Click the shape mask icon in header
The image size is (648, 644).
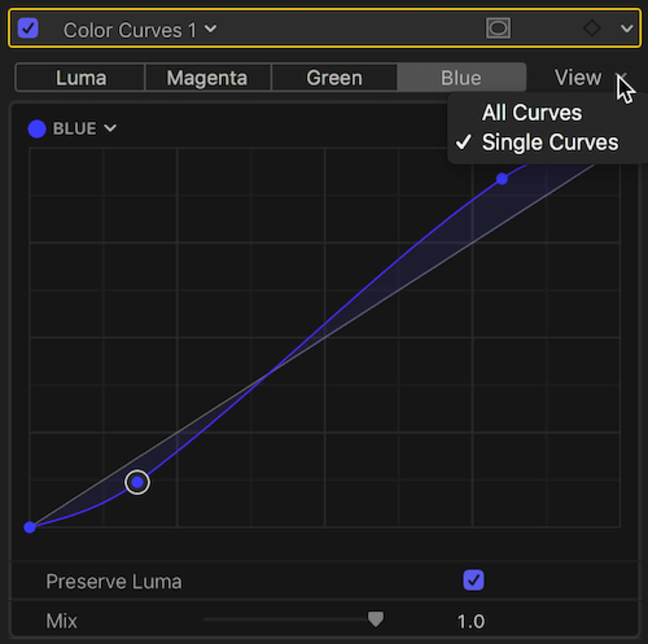tap(498, 28)
